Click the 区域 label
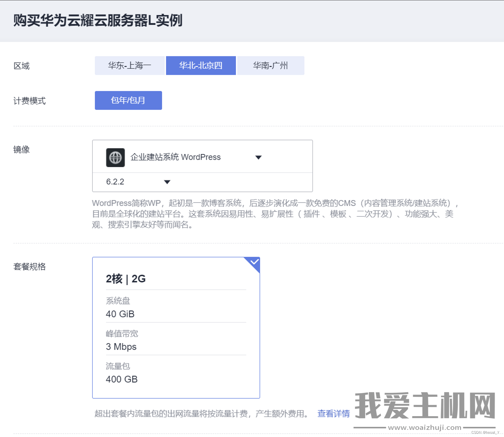This screenshot has height=437, width=504. [x=21, y=66]
